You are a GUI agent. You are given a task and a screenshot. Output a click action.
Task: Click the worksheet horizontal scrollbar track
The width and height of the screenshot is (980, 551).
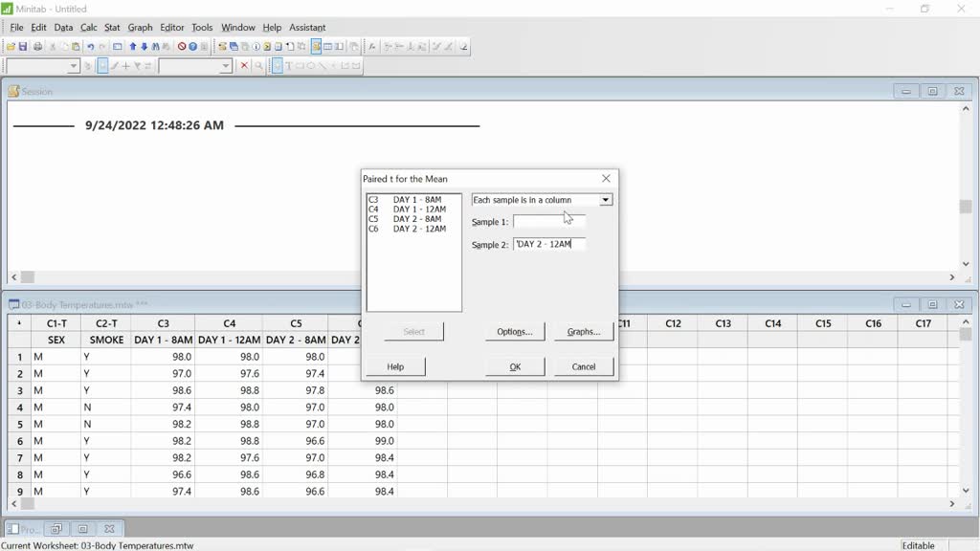pyautogui.click(x=479, y=503)
